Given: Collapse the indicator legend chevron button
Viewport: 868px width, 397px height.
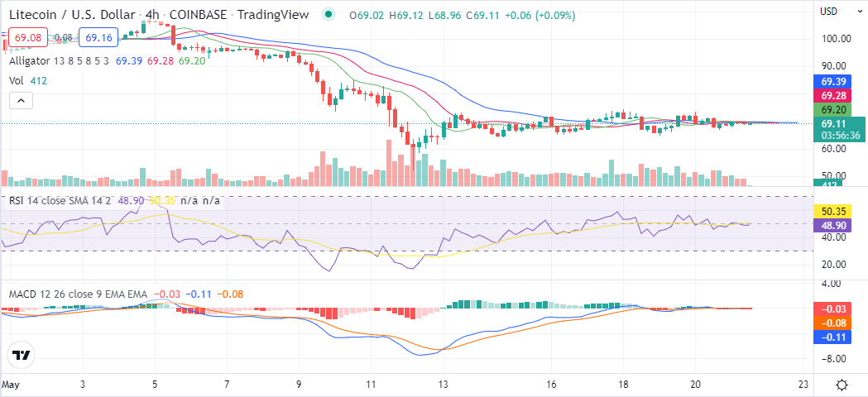Looking at the screenshot, I should [x=21, y=101].
